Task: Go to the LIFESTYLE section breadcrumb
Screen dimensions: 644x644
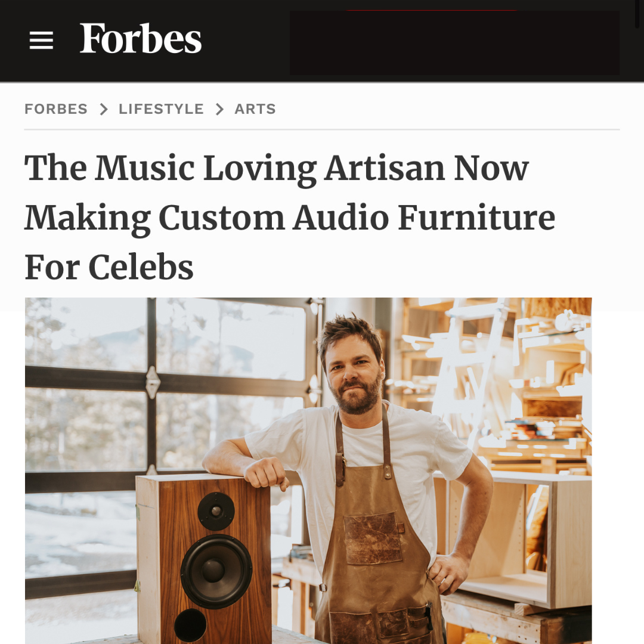Action: 161,109
